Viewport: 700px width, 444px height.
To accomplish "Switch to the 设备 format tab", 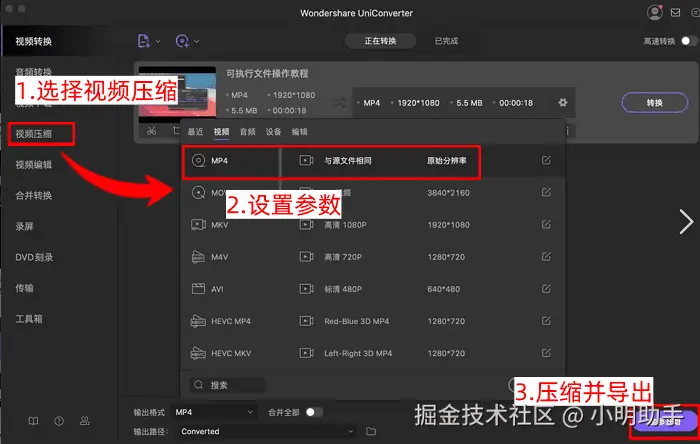I will click(273, 132).
